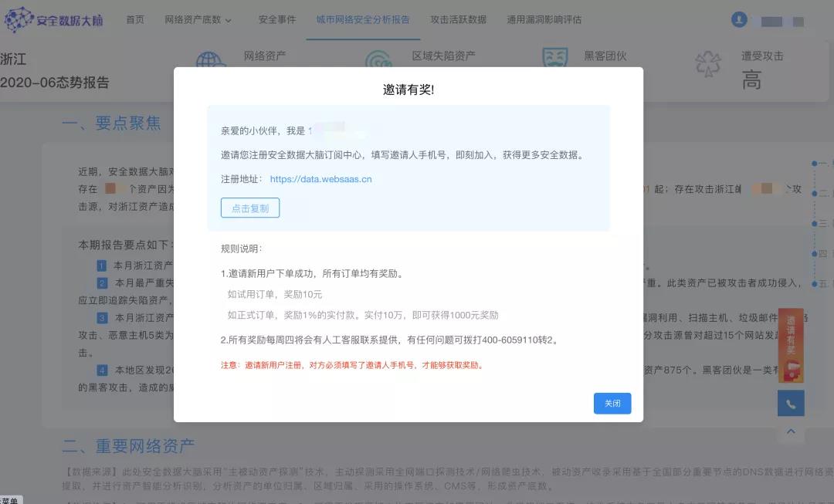The image size is (834, 504).
Task: Open the user avatar icon top right
Action: click(739, 19)
